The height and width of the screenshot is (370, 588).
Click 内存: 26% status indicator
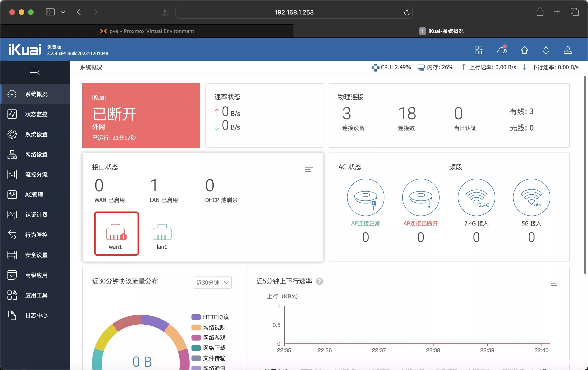point(435,67)
